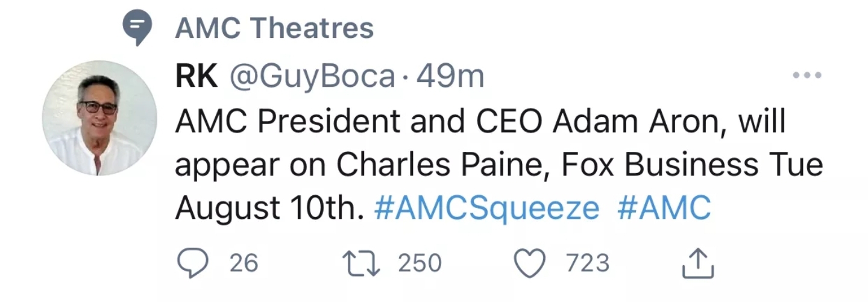868x302 pixels.
Task: Click the reply count 26
Action: (x=244, y=263)
